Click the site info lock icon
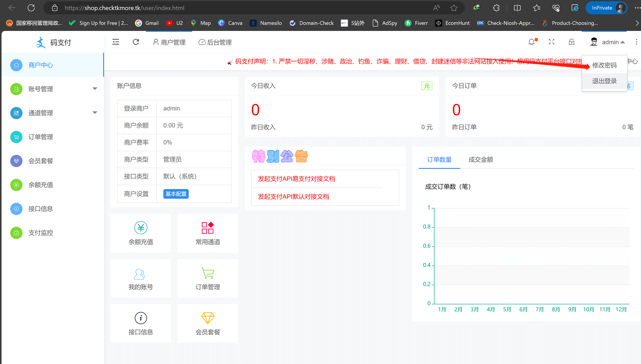641x364 pixels. 55,8
